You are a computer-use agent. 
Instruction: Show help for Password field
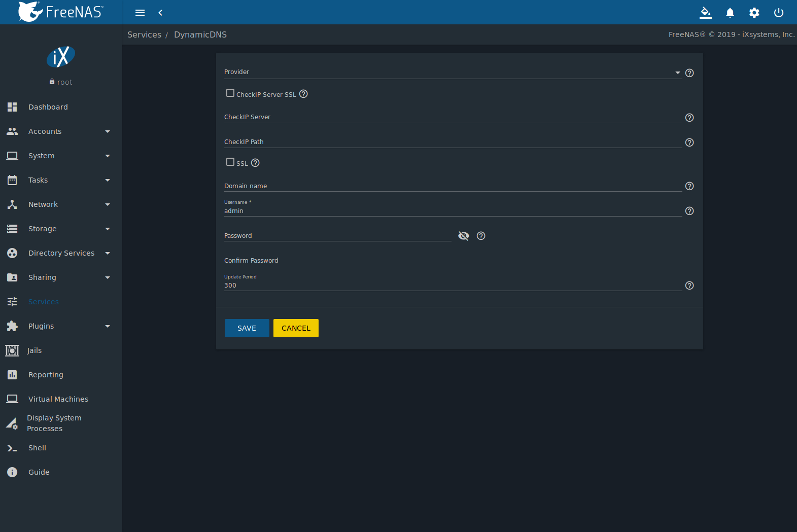pos(481,236)
